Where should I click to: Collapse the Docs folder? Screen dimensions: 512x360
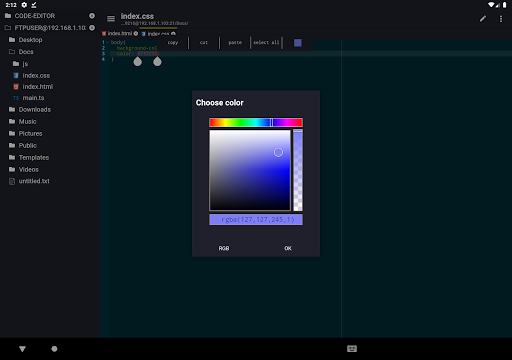(21, 52)
